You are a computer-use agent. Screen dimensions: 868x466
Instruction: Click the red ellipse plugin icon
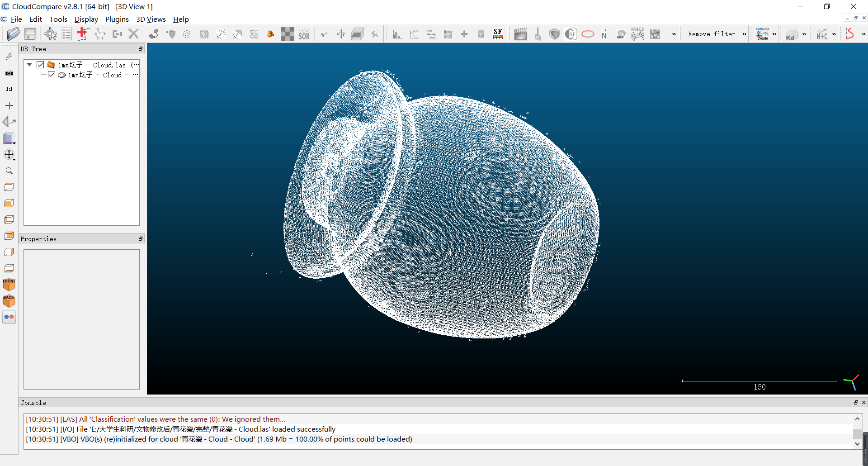coord(588,34)
